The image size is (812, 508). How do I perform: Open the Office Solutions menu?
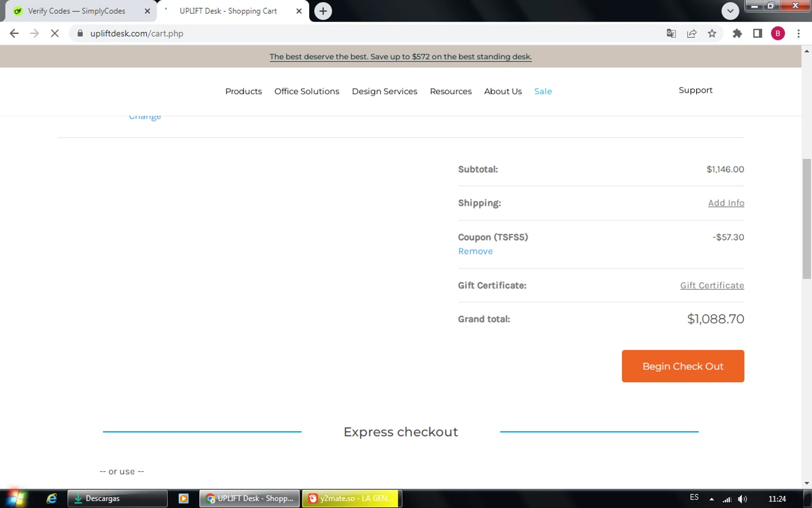tap(307, 92)
